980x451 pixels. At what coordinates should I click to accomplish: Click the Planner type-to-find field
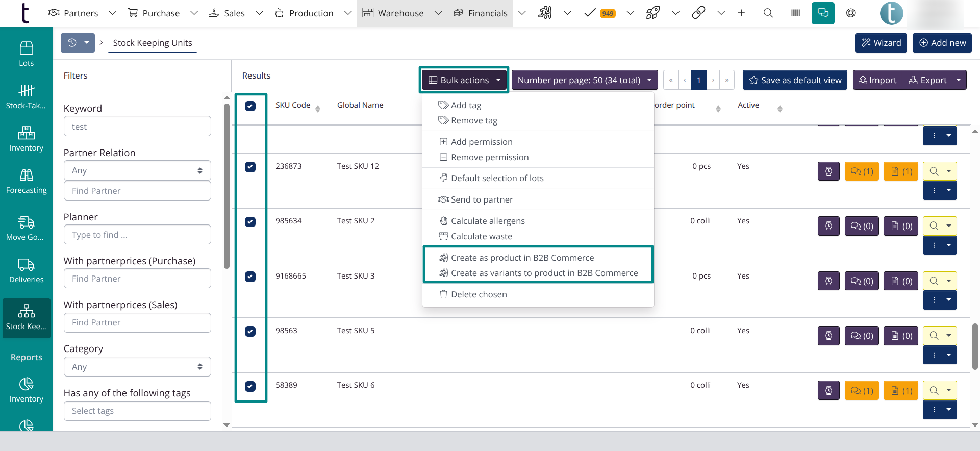(137, 235)
